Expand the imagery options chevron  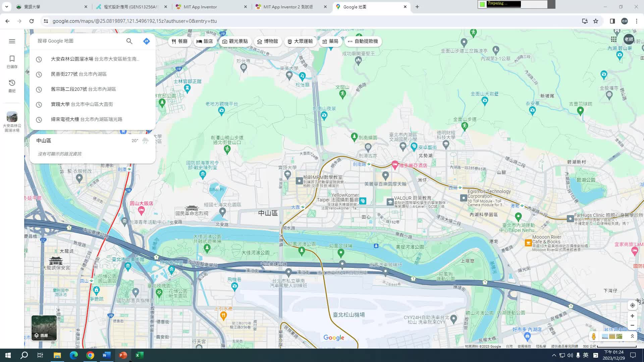[632, 336]
